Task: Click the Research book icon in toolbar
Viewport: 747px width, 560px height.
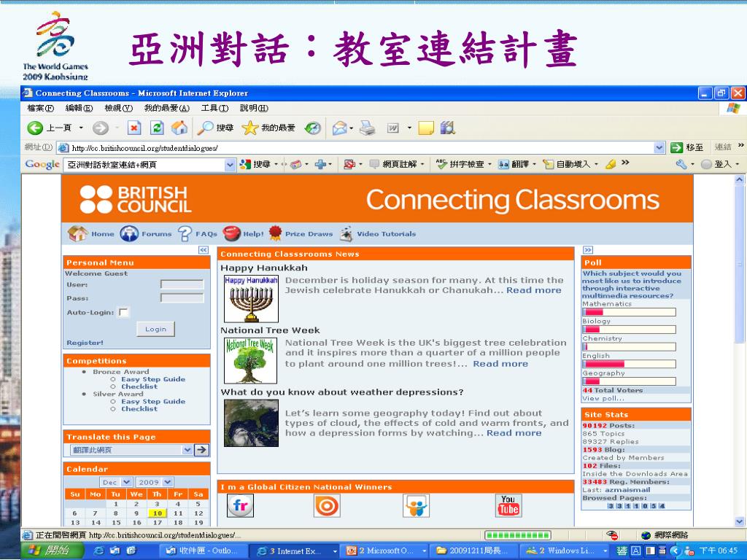Action: (x=447, y=128)
